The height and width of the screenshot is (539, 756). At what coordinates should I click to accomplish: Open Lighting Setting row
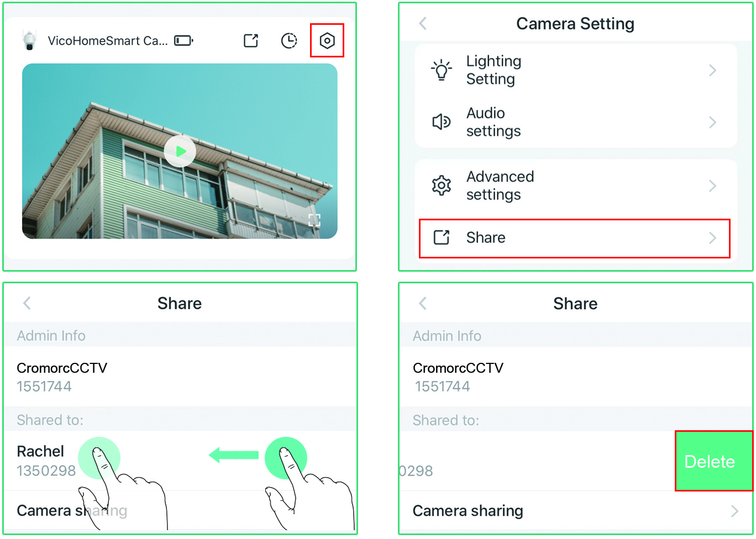pyautogui.click(x=576, y=70)
